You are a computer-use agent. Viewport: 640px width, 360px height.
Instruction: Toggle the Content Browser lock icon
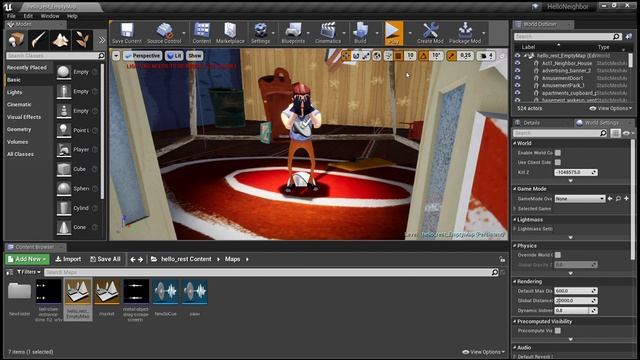(x=502, y=259)
